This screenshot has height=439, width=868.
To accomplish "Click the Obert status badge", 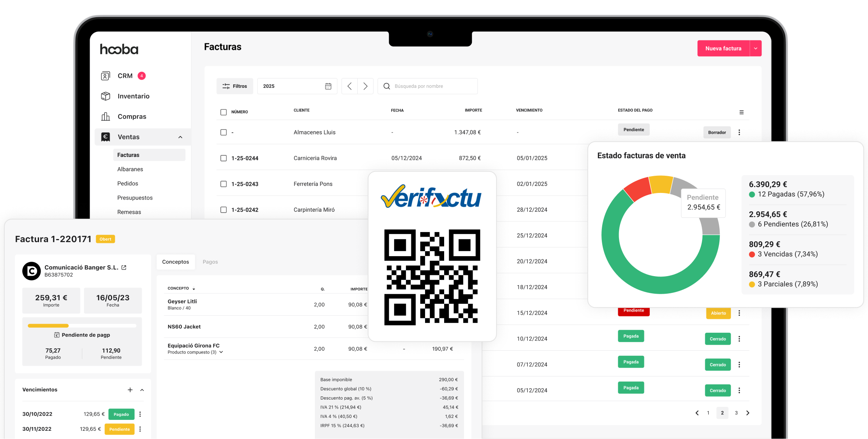I will coord(105,239).
